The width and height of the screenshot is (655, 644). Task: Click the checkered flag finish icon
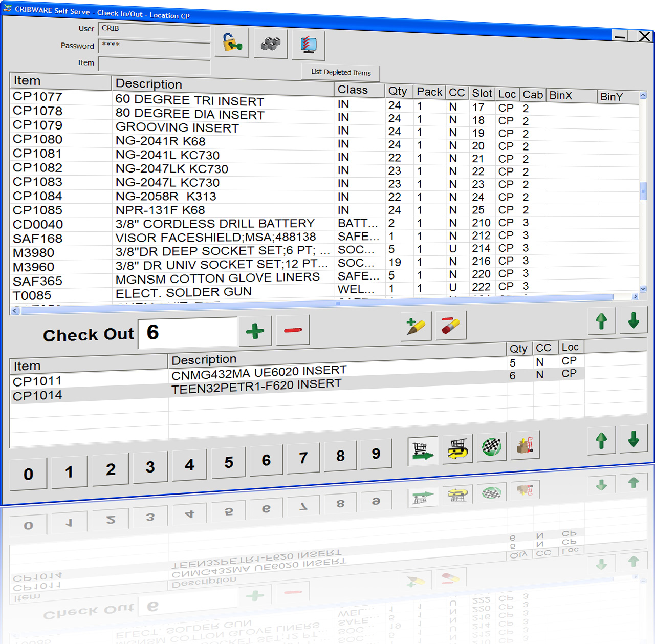[492, 447]
